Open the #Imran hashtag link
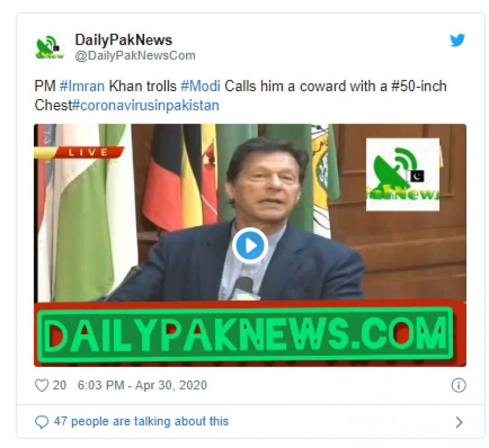The image size is (489, 448). [x=82, y=86]
